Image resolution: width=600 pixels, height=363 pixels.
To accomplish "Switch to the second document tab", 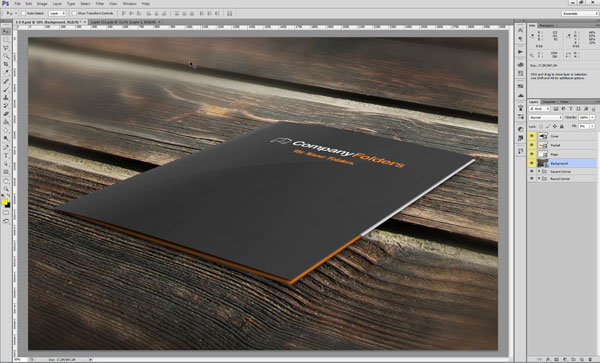I will coord(125,22).
